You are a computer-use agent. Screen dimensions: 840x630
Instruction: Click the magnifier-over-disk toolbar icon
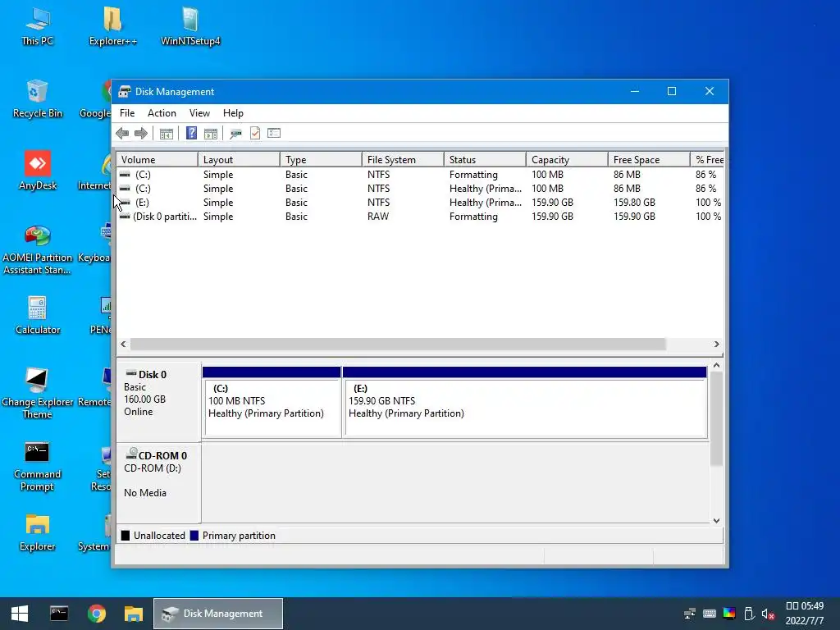[x=235, y=134]
